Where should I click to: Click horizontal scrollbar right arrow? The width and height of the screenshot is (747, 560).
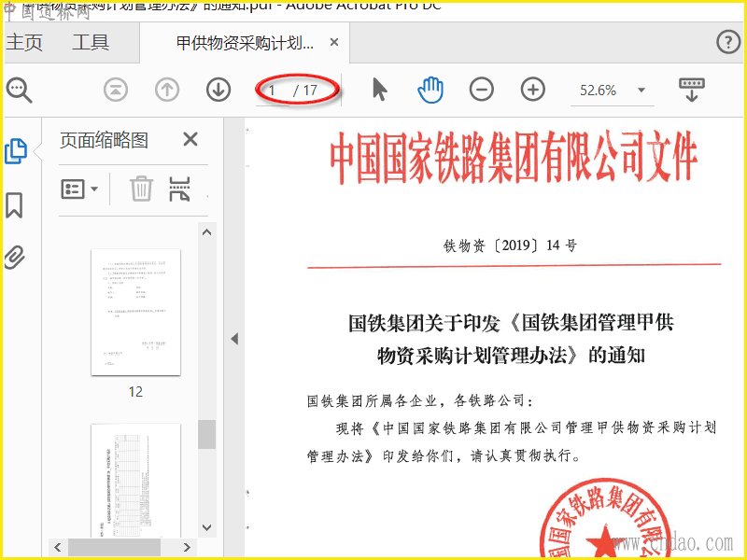188,547
